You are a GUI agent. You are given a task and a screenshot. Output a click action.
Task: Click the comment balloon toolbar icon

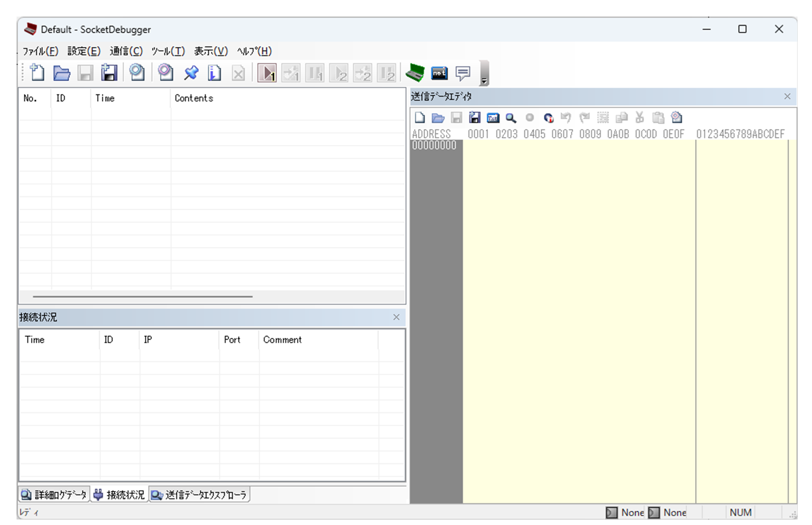pyautogui.click(x=463, y=73)
